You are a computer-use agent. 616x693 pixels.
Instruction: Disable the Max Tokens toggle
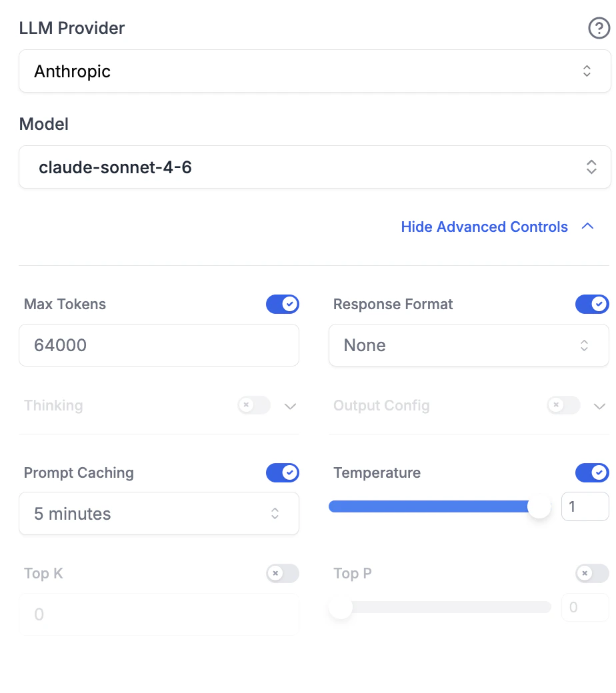283,304
